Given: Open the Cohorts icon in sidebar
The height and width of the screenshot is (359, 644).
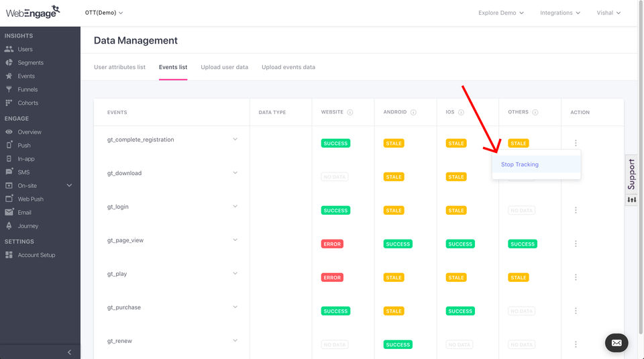Looking at the screenshot, I should pyautogui.click(x=9, y=103).
